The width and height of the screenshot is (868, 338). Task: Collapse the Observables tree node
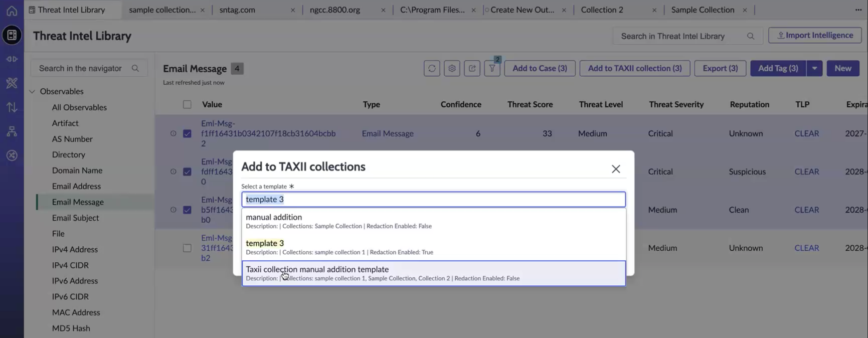click(32, 92)
